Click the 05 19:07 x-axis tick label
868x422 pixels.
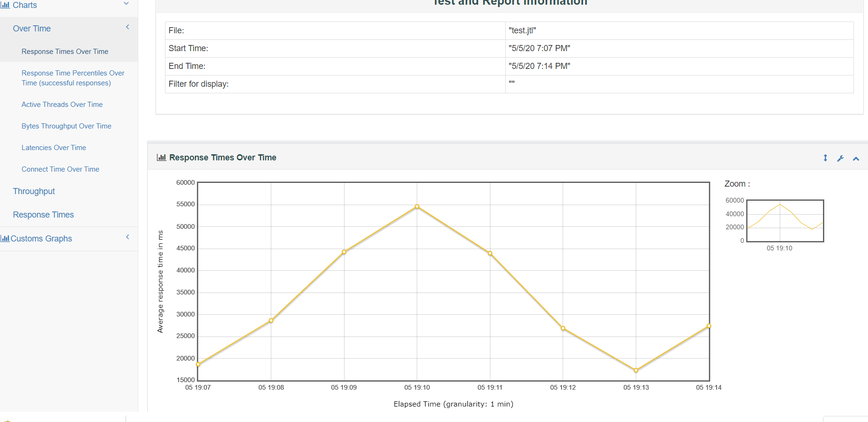[198, 387]
